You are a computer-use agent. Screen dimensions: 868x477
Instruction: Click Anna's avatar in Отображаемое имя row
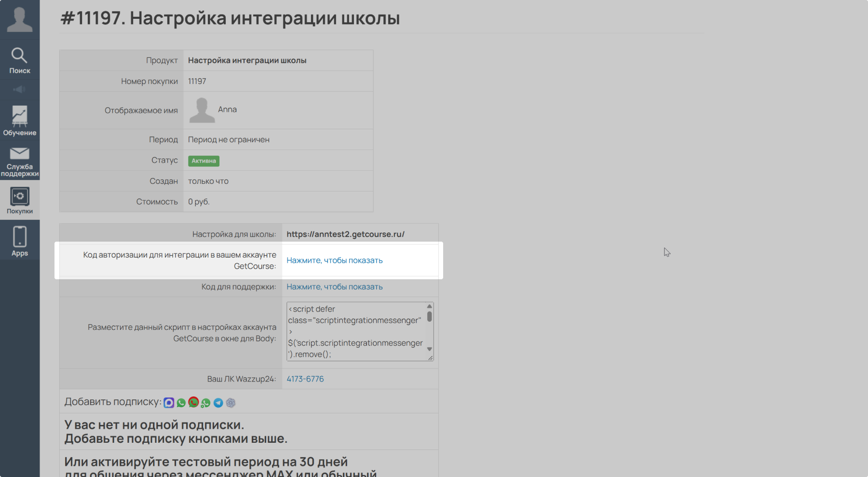pos(202,110)
